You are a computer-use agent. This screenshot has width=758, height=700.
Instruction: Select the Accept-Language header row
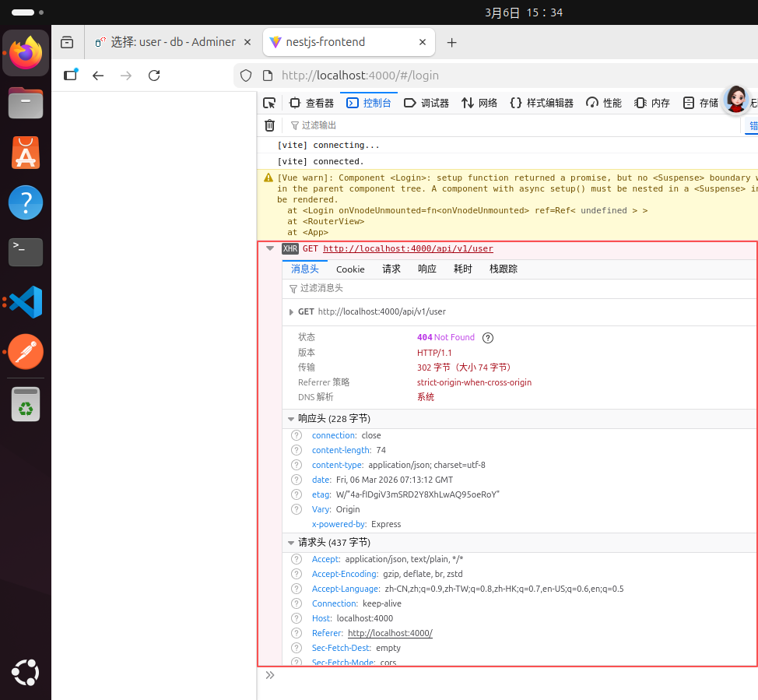520,589
